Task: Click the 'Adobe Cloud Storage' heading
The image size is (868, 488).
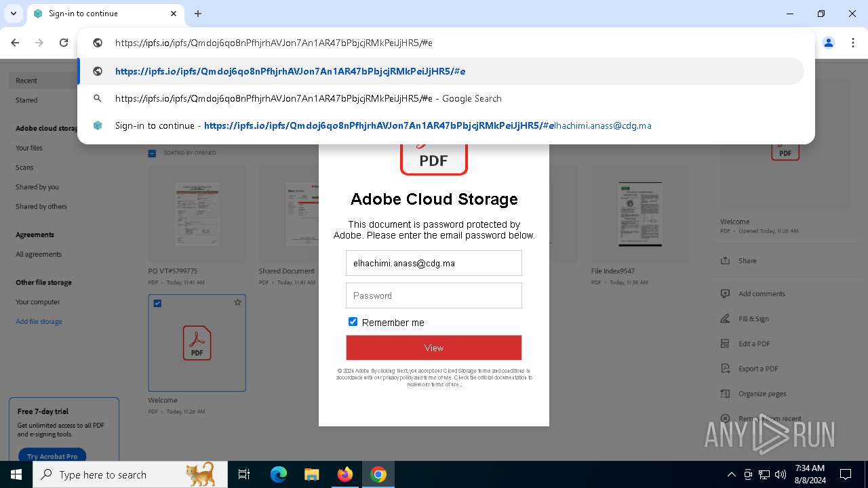Action: (x=434, y=199)
